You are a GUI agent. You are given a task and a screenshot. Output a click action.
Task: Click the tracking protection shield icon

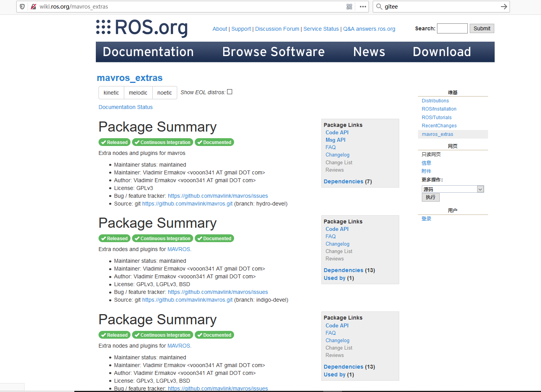click(x=22, y=7)
